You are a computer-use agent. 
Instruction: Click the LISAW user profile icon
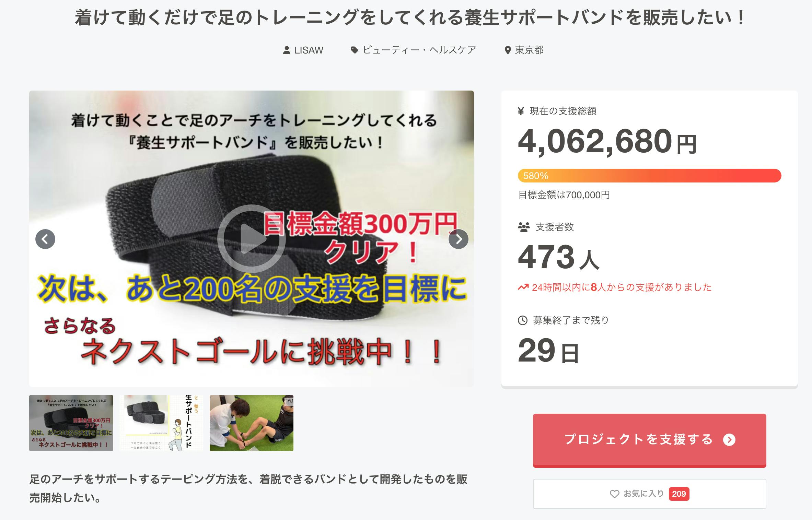287,50
